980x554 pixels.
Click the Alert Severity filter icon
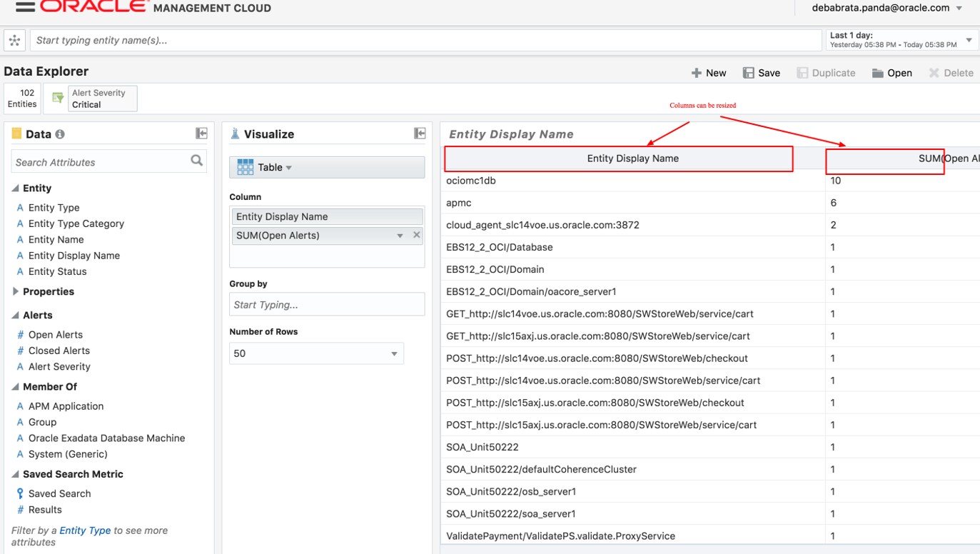pyautogui.click(x=58, y=99)
